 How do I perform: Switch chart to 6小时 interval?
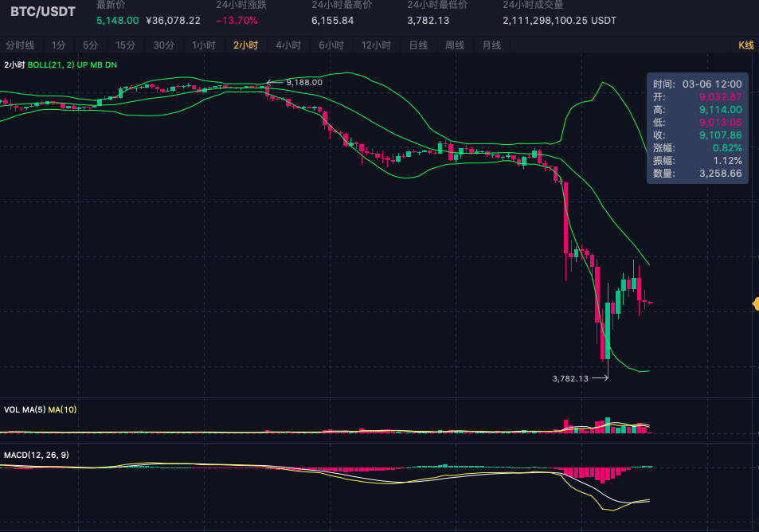coord(331,45)
